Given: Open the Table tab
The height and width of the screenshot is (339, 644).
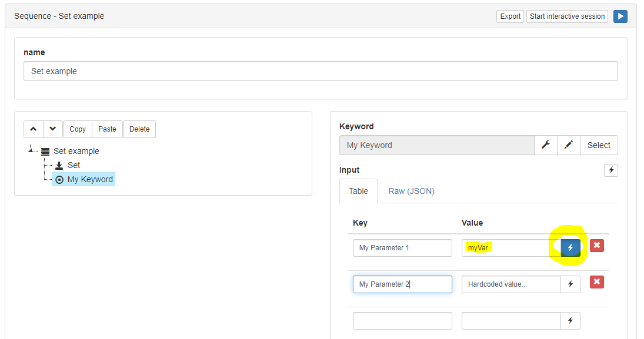Looking at the screenshot, I should tap(358, 191).
